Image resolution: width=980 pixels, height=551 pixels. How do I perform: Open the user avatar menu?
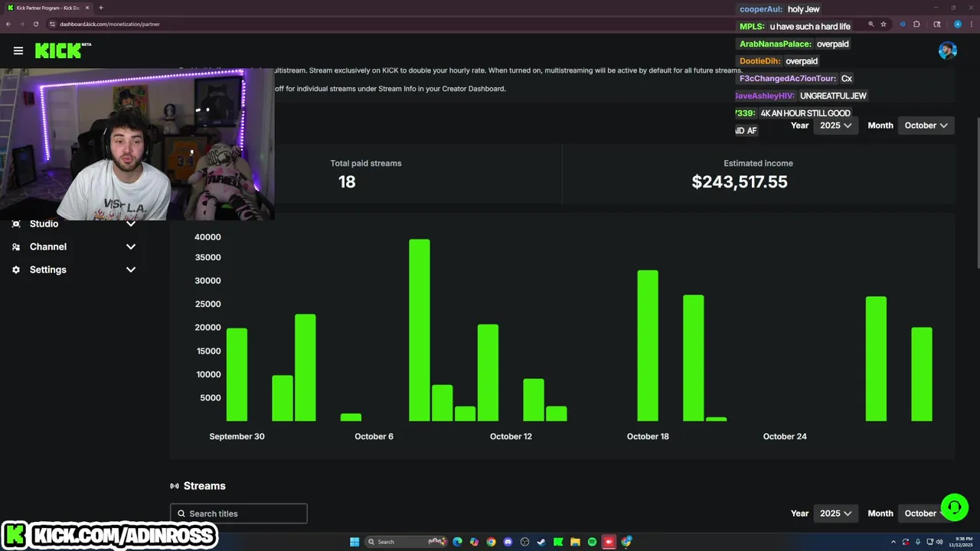click(947, 51)
